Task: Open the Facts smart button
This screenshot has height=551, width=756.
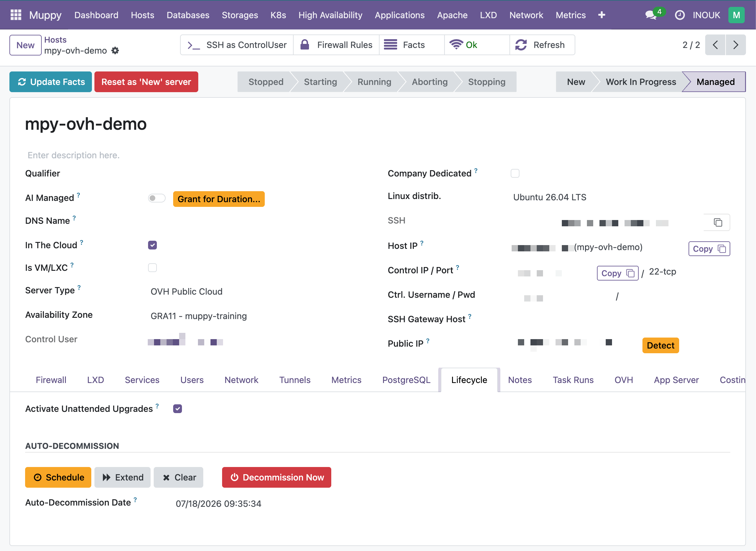Action: (412, 45)
